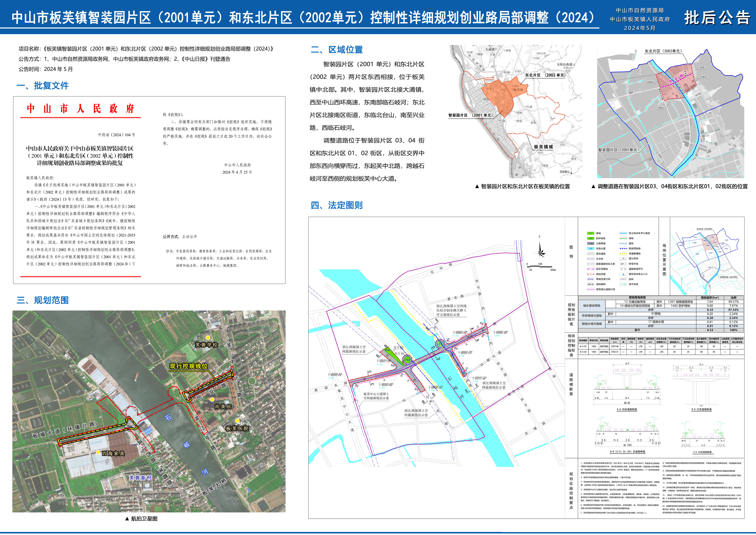Click the 四、法定图则 section heading
Image resolution: width=756 pixels, height=535 pixels.
pos(336,205)
